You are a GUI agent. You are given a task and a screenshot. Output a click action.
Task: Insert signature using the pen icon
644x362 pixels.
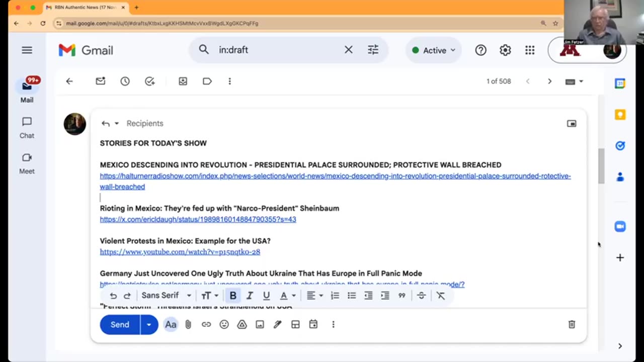277,325
